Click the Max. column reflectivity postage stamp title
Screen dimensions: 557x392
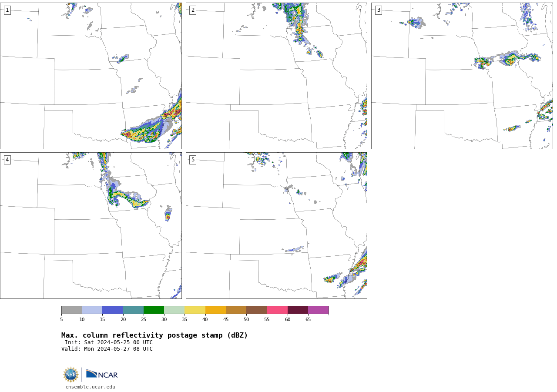(154, 335)
